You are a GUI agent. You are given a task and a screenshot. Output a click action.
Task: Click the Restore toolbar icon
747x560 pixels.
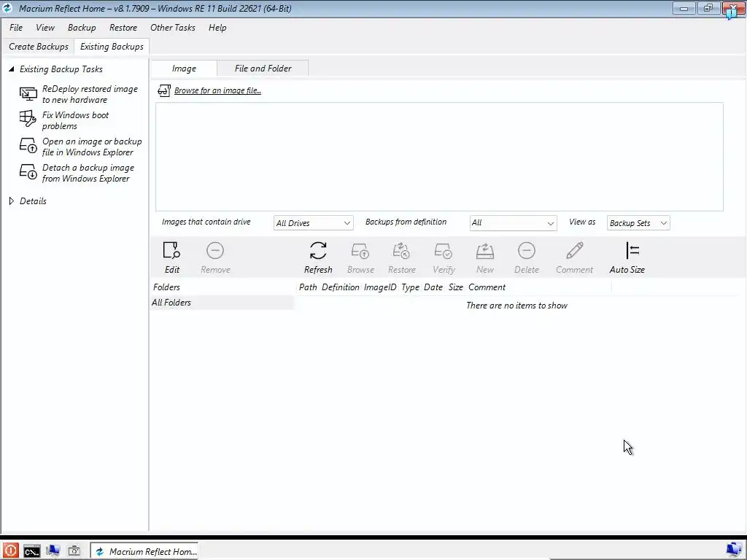[401, 251]
